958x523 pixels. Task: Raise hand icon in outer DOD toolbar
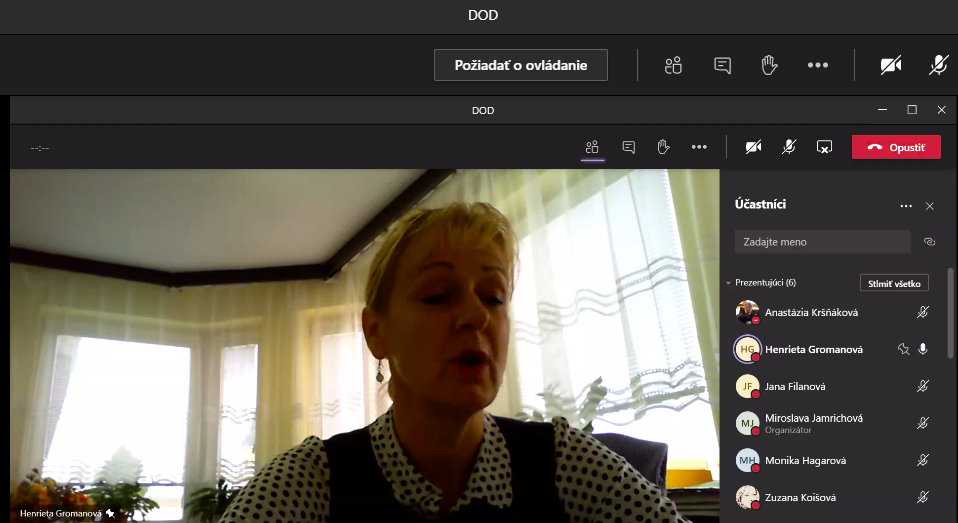[769, 65]
